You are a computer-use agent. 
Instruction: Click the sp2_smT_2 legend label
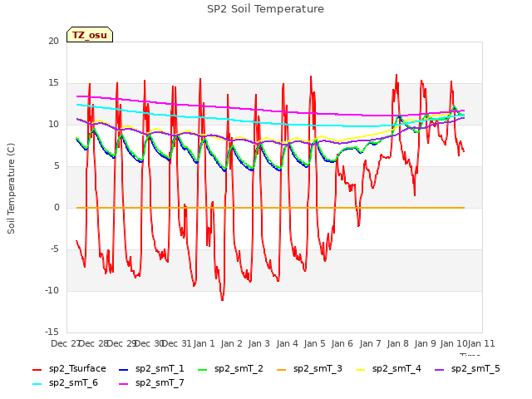click(x=239, y=369)
